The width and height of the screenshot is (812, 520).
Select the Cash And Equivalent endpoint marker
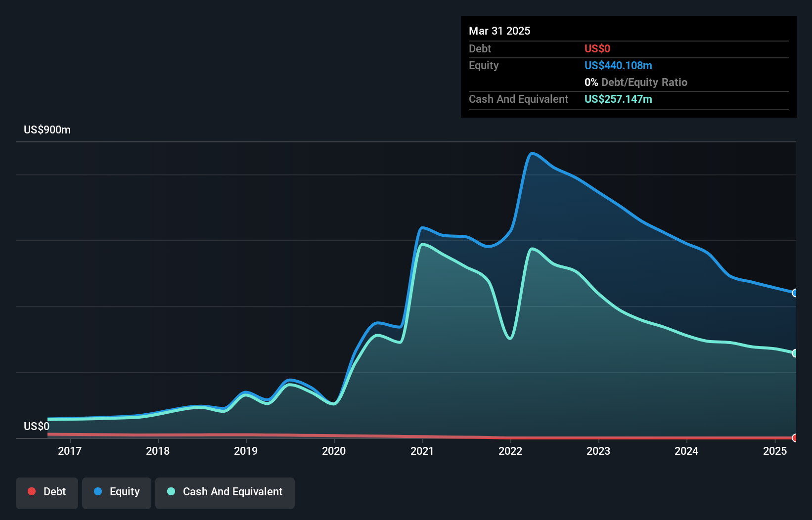[x=795, y=353]
